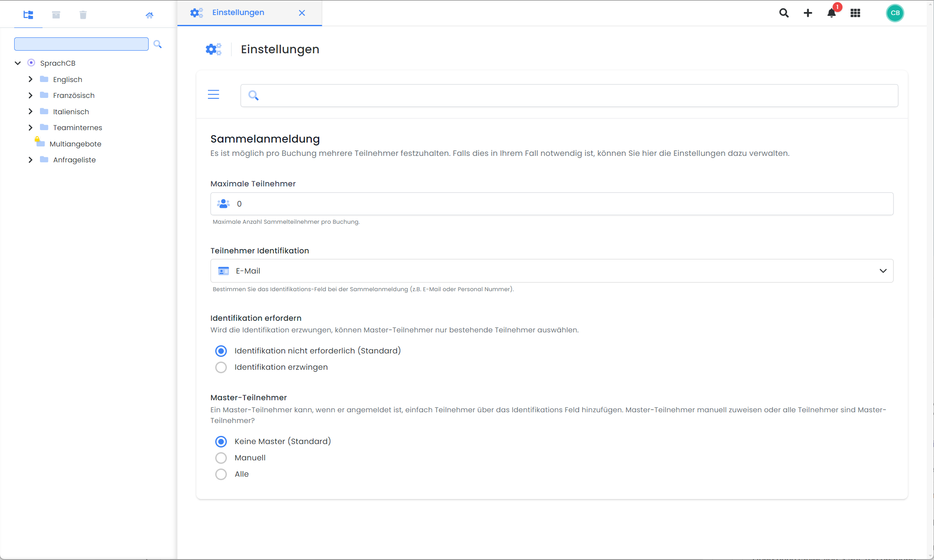Open notifications bell with badge
The height and width of the screenshot is (560, 934).
831,13
